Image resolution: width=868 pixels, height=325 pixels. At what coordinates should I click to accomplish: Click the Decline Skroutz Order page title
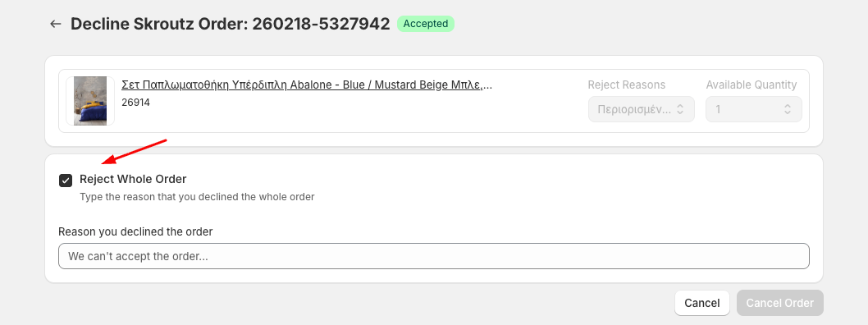pyautogui.click(x=231, y=24)
